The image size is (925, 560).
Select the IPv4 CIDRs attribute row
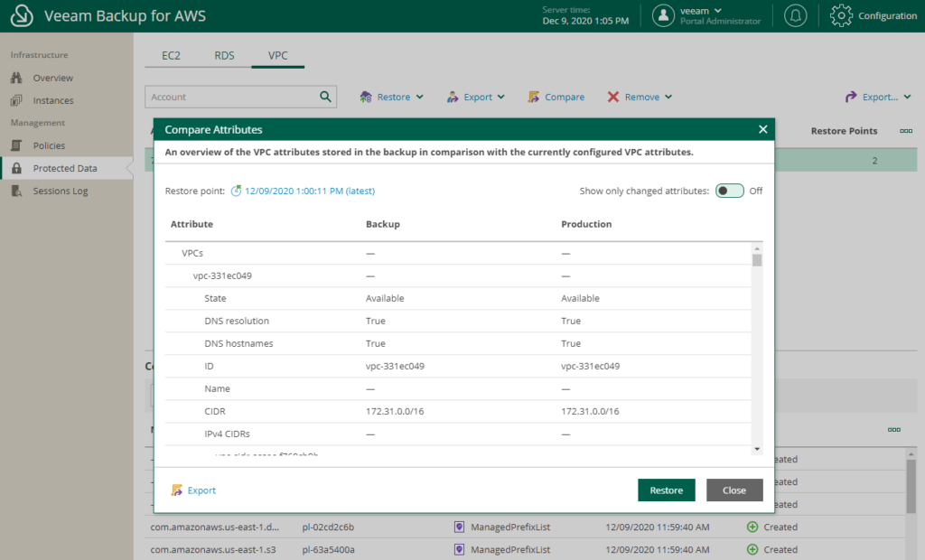click(458, 434)
